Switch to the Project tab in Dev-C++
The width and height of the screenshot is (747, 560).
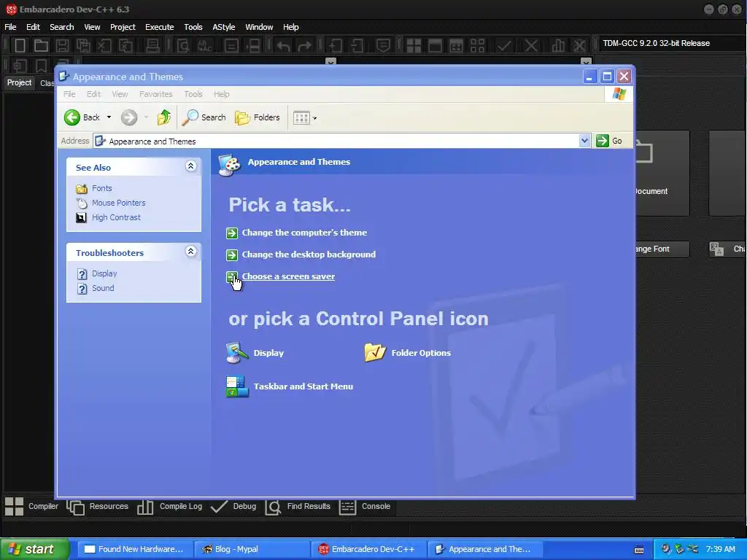point(19,83)
